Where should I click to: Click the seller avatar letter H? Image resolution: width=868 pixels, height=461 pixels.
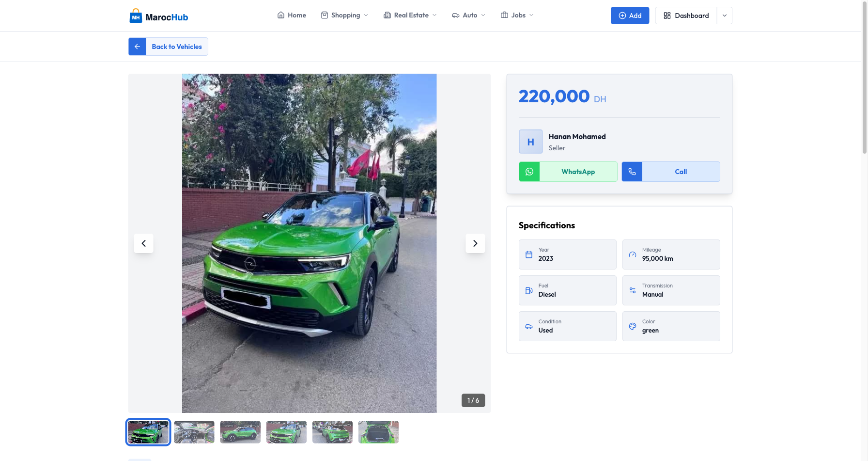tap(530, 142)
